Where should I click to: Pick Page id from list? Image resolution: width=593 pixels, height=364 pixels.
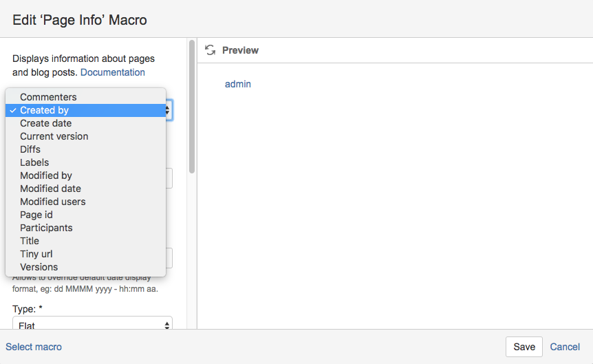[x=85, y=215]
